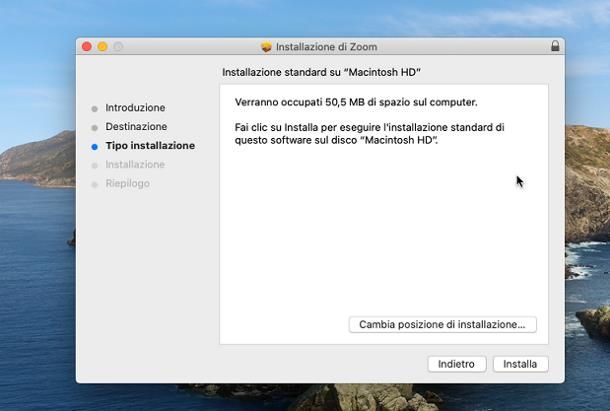Click the Installa button
Viewport: 610px width, 411px height.
[x=521, y=364]
